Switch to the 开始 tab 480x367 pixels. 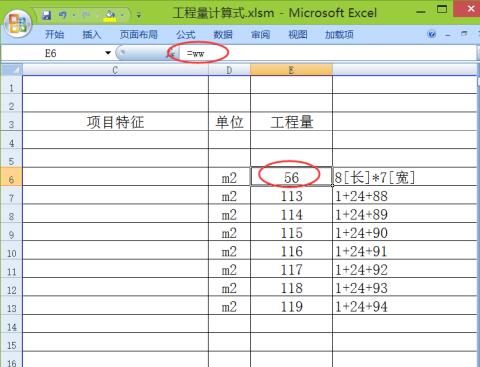pyautogui.click(x=54, y=34)
